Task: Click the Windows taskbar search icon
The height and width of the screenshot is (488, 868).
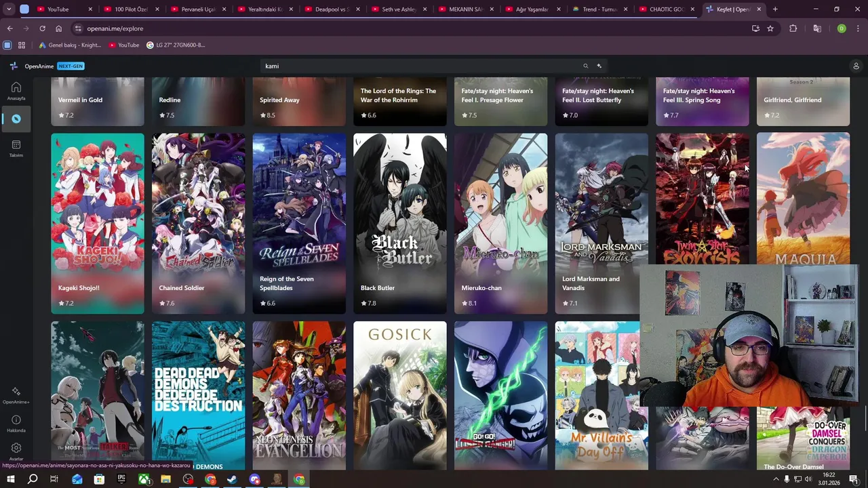Action: coord(33,479)
